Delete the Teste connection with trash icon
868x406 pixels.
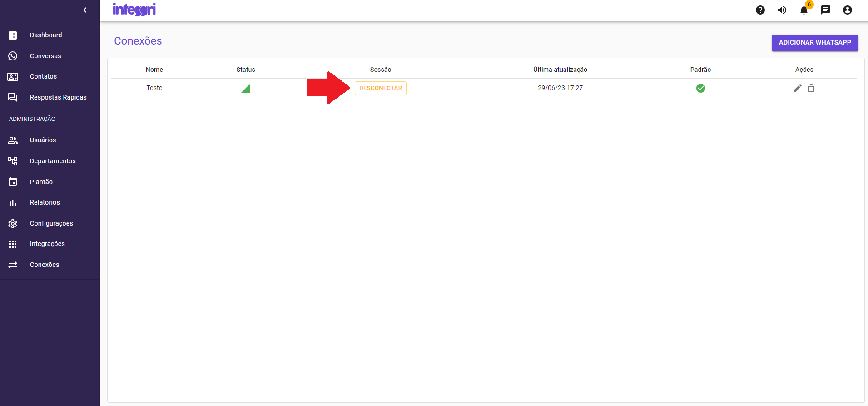[x=811, y=88]
